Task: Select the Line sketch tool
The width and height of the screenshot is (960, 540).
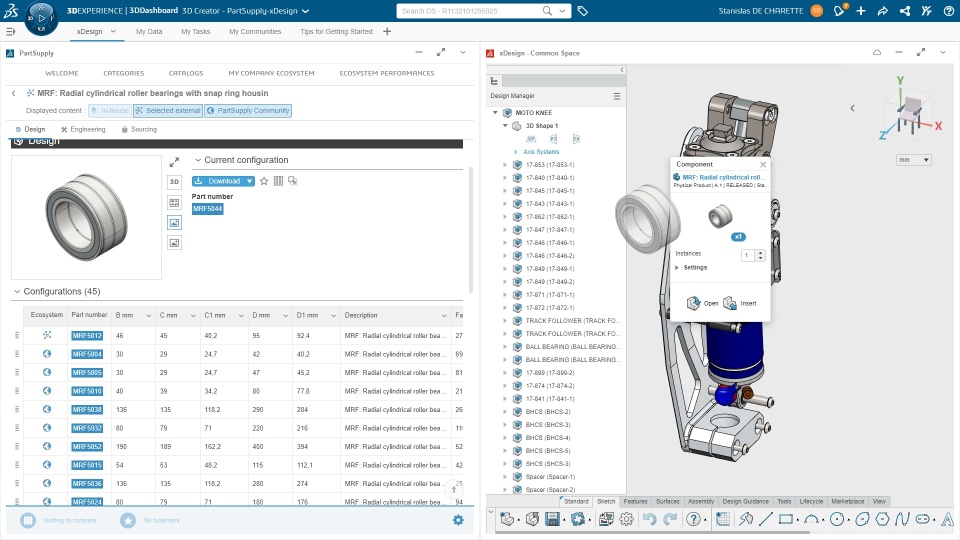Action: pos(765,520)
